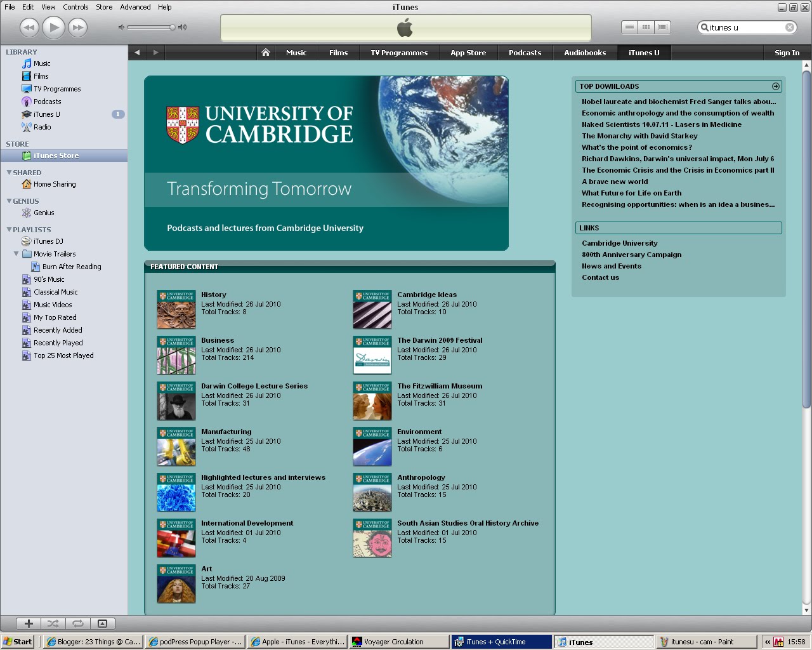Click the Windows Start button
This screenshot has width=812, height=650.
(x=18, y=642)
